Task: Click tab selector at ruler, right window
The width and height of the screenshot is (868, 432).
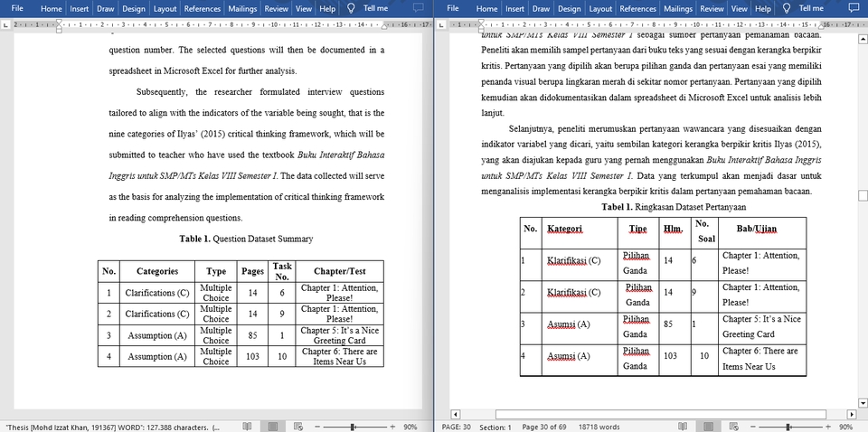Action: coord(440,25)
